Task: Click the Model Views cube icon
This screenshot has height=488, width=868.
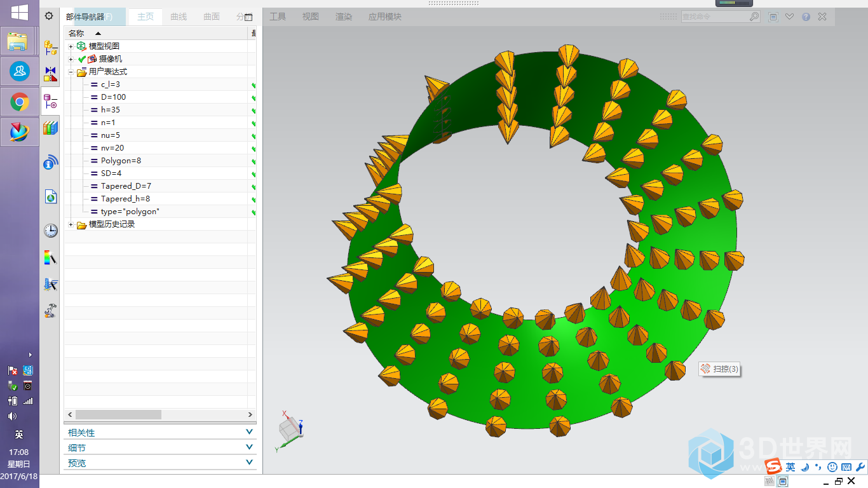Action: (x=81, y=46)
